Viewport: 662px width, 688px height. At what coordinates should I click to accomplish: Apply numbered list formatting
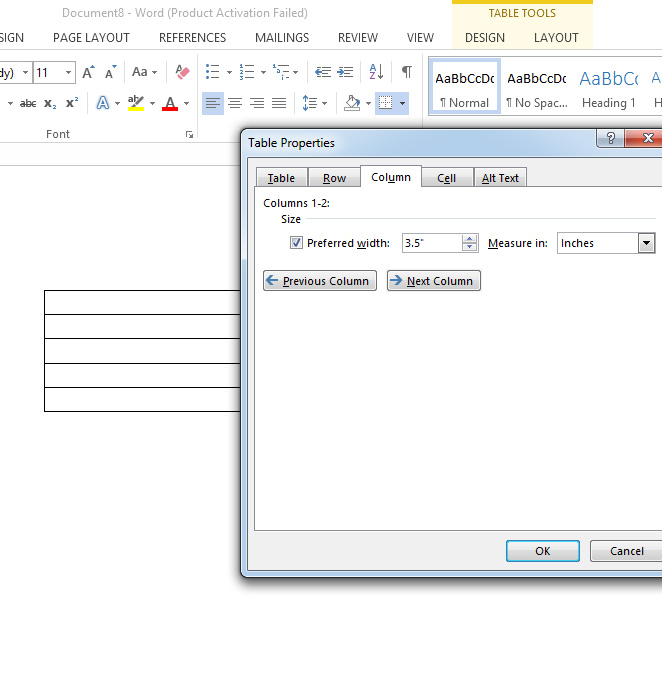247,72
